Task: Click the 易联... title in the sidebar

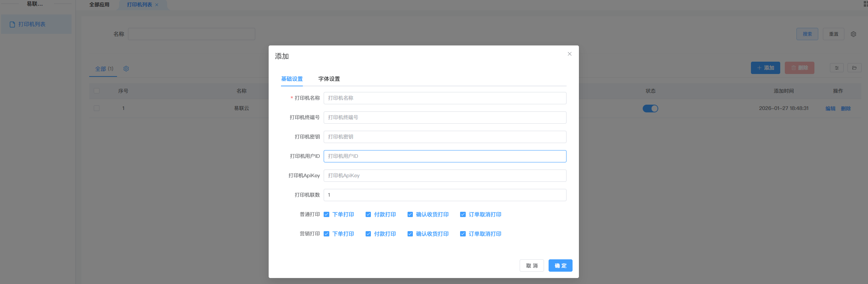Action: click(x=35, y=4)
